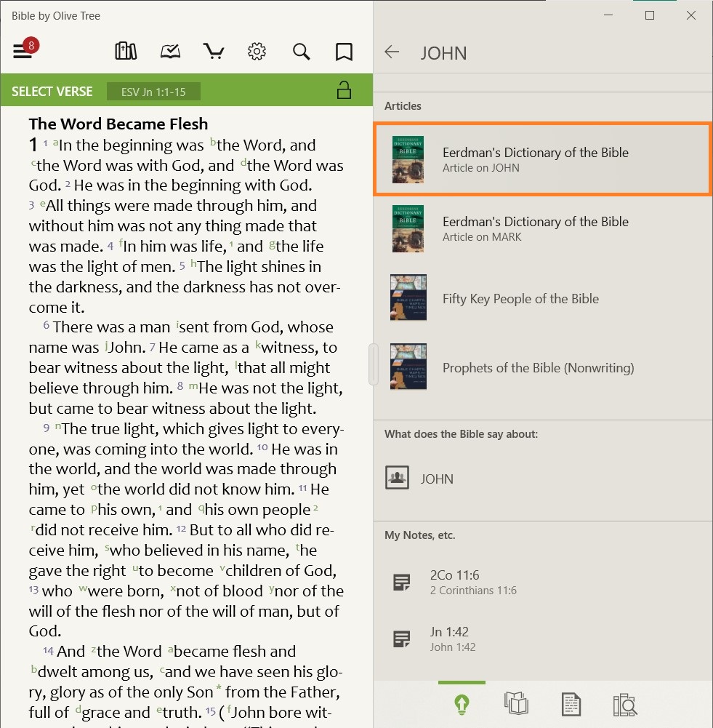This screenshot has width=713, height=728.
Task: Open the Library books icon
Action: (x=126, y=51)
